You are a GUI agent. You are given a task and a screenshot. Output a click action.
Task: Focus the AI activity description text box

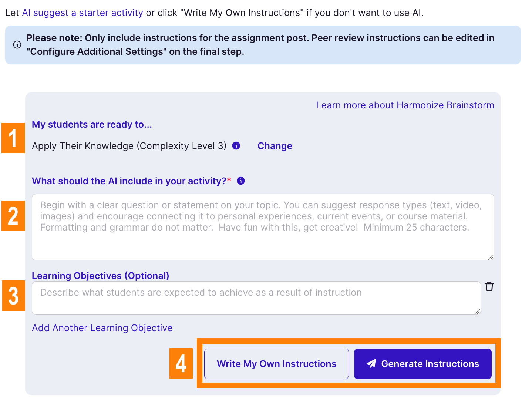pyautogui.click(x=263, y=227)
